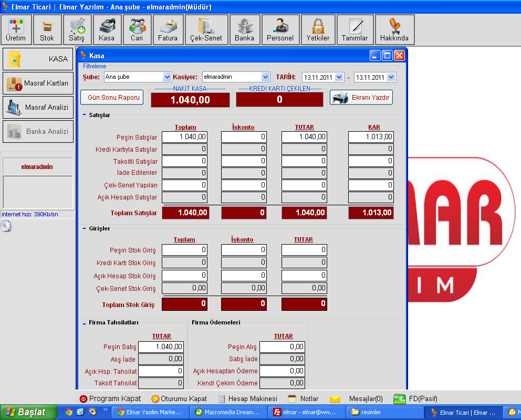521x420 pixels.
Task: Open the Üretim module
Action: 16,29
